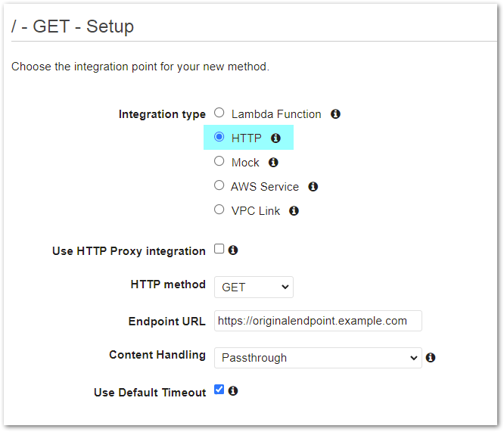
Task: Click into the Endpoint URL field
Action: 318,321
